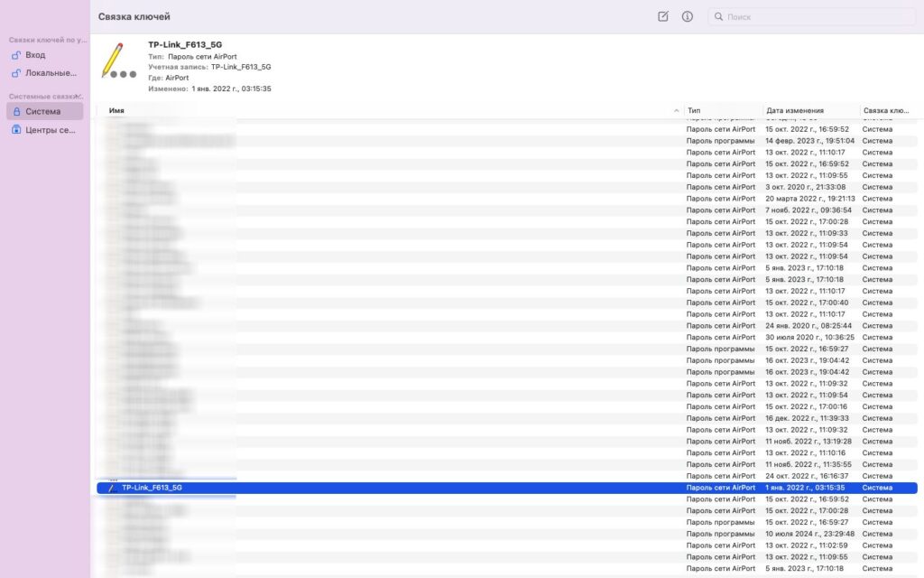The image size is (924, 578).
Task: Select row dated 15 окт. 2022 г., 17:00:40
Action: [507, 303]
